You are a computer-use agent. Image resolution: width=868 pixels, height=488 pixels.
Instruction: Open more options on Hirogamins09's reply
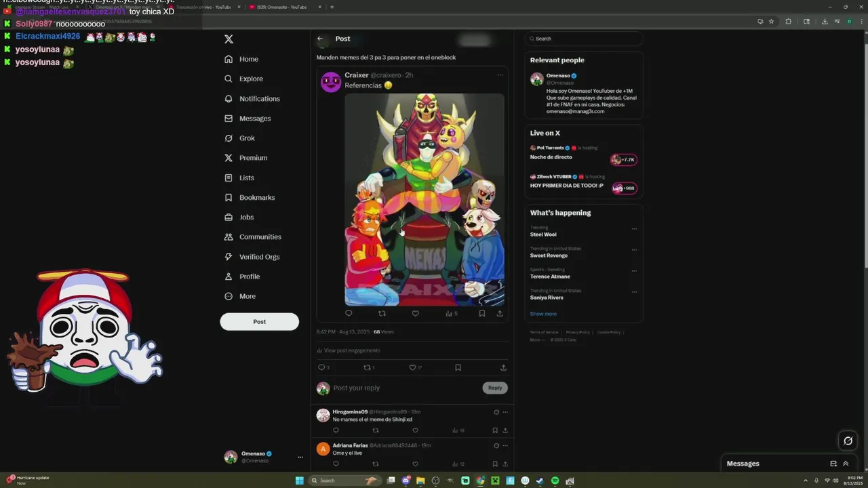point(505,412)
